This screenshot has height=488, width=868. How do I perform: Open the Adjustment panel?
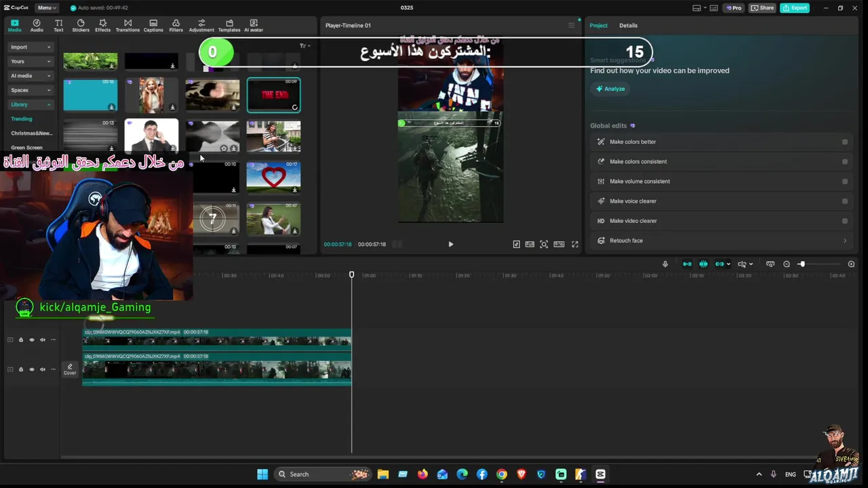(201, 25)
